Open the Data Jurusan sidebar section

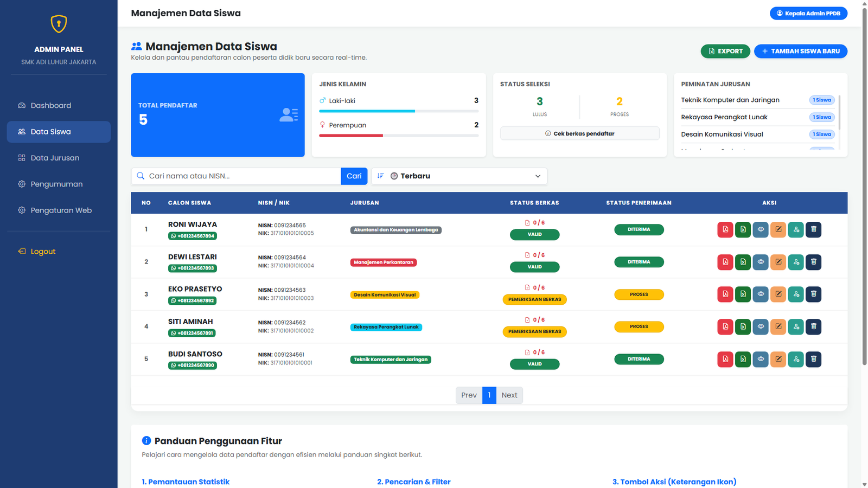58,158
